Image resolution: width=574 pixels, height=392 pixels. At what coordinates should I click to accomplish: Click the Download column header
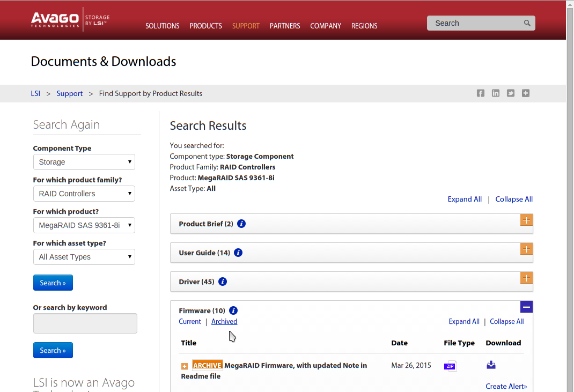pos(503,343)
